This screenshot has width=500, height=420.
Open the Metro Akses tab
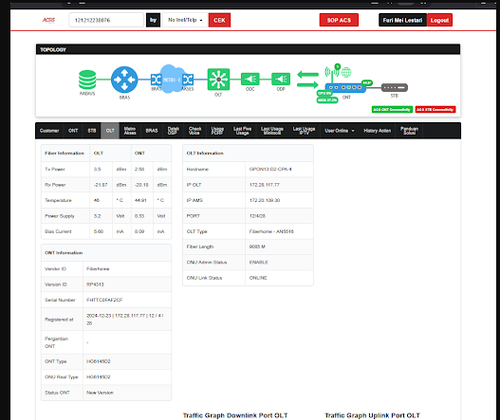[130, 131]
